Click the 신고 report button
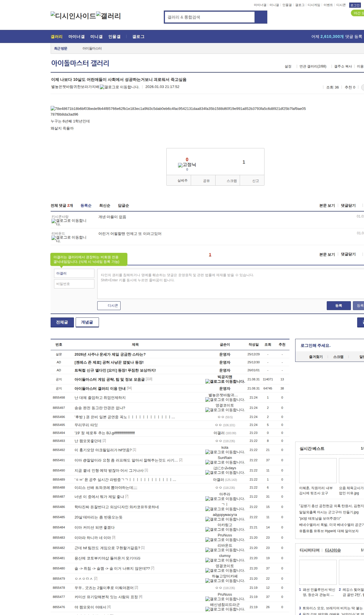 pos(255,181)
